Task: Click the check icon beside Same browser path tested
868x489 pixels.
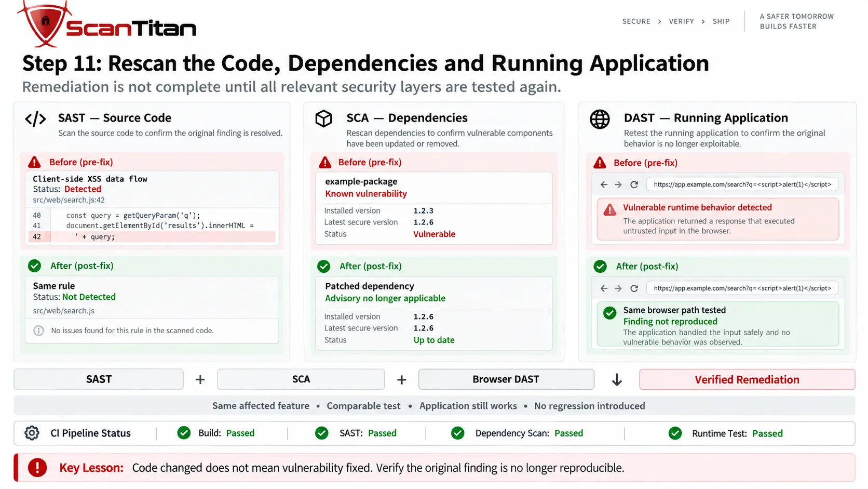Action: (x=610, y=313)
